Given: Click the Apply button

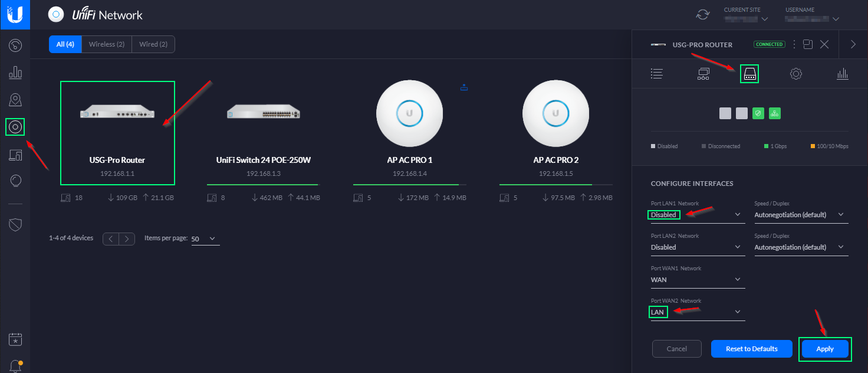Looking at the screenshot, I should click(x=825, y=349).
